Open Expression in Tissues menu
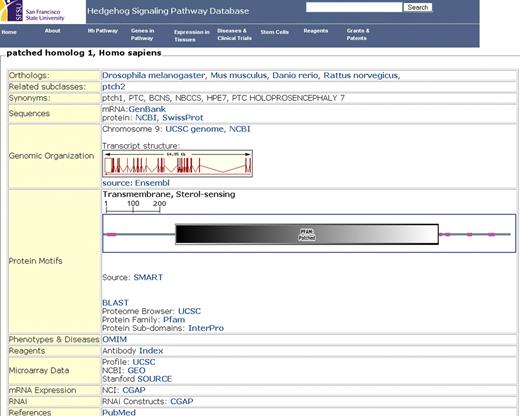Viewport: 520px width, 416px height. [x=192, y=36]
